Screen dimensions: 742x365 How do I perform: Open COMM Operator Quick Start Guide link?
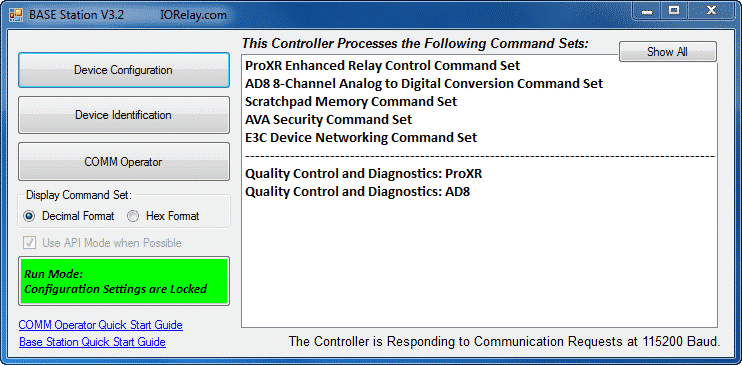pyautogui.click(x=100, y=325)
